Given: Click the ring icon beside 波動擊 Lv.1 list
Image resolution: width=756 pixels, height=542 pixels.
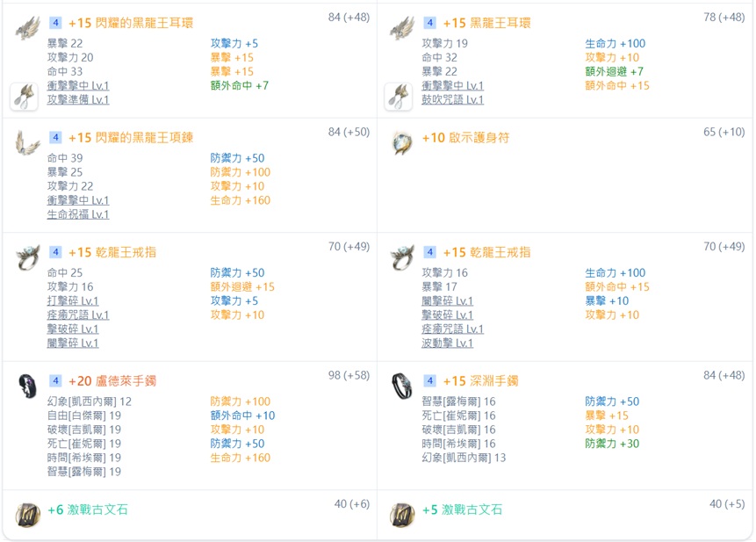Looking at the screenshot, I should [402, 257].
